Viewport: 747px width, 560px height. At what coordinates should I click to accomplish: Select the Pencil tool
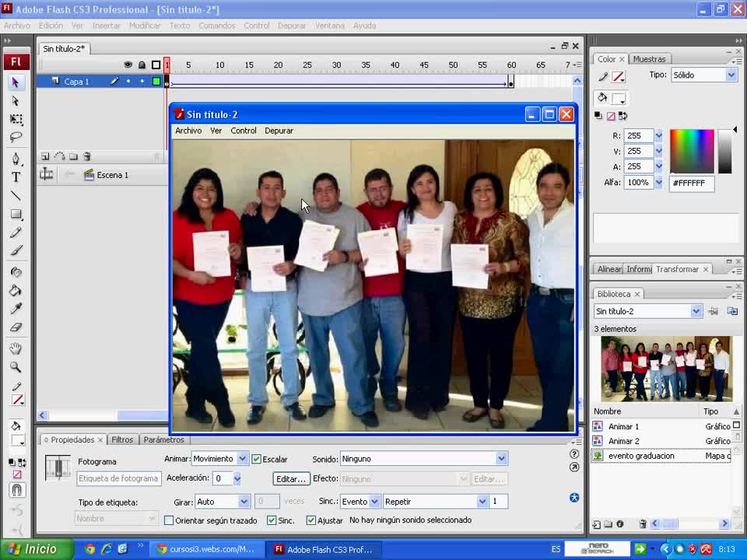(16, 233)
